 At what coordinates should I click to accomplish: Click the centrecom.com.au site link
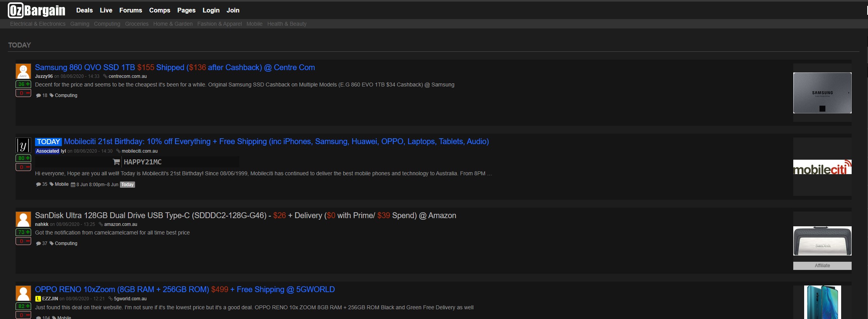(127, 76)
